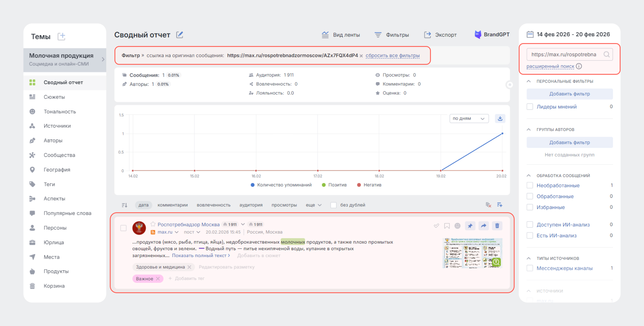Viewport: 644px width, 326px height.
Task: Download the chart via download icon
Action: point(500,118)
